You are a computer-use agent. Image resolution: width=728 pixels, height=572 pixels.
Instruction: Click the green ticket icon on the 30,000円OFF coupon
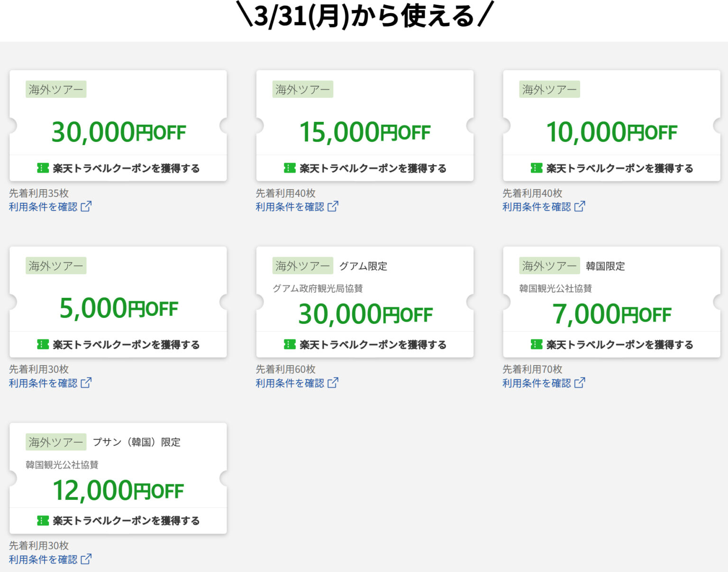43,168
